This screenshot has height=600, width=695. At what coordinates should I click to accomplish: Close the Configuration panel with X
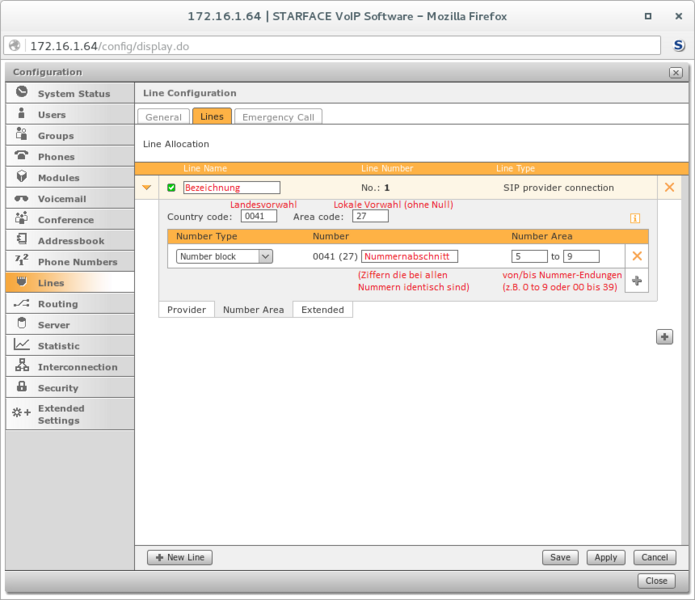[x=675, y=73]
